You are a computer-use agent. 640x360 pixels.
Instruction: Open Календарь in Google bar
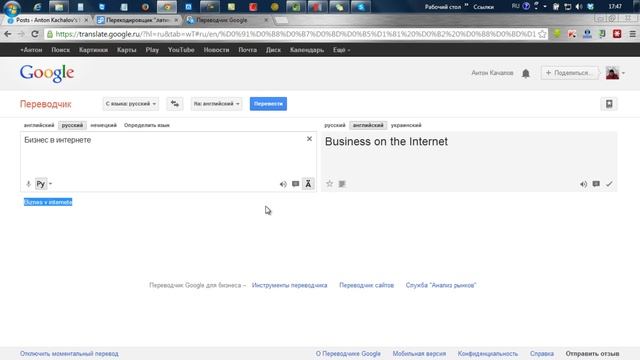coord(307,50)
